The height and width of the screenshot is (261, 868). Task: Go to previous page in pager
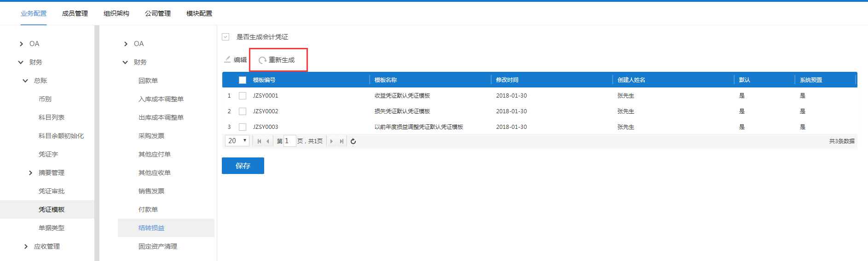click(268, 141)
